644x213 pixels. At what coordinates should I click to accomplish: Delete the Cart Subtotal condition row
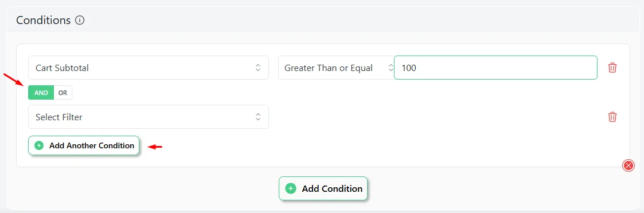[612, 68]
